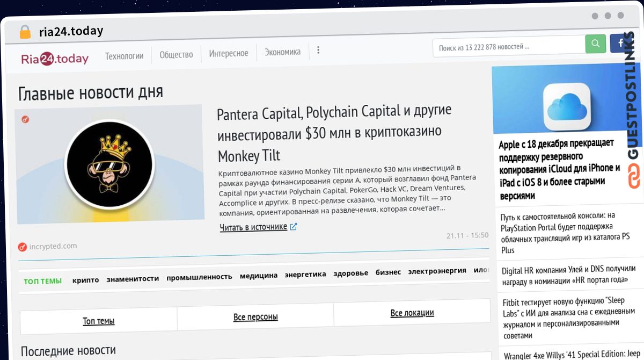Open incrypted.com source link
Viewport: 644px width, 360px height.
[53, 246]
